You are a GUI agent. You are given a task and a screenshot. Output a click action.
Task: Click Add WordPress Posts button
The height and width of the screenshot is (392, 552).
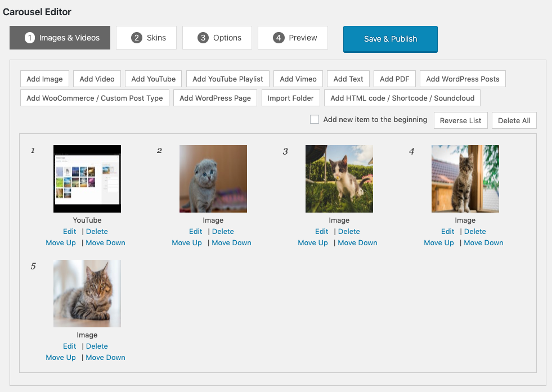point(463,79)
